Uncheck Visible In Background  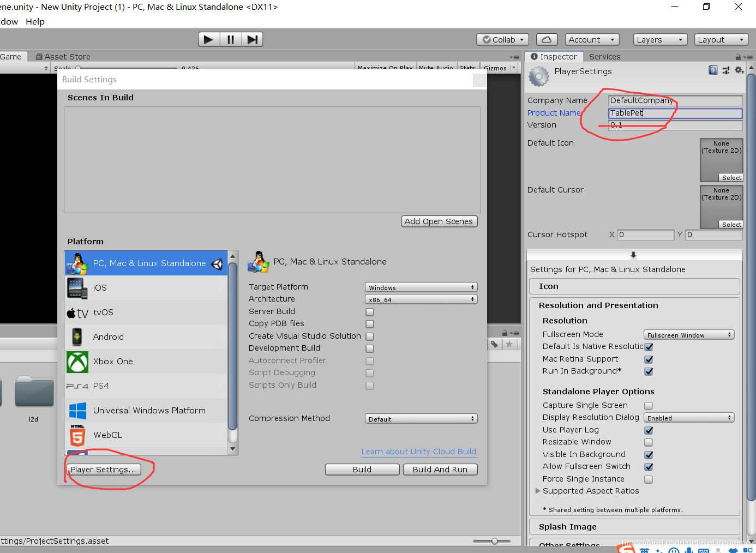(649, 455)
